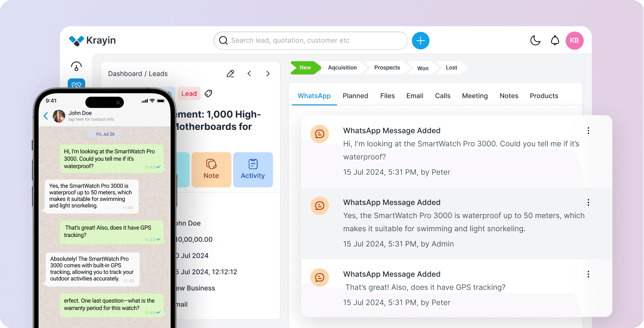
Task: Go to next lead with right chevron
Action: click(268, 74)
